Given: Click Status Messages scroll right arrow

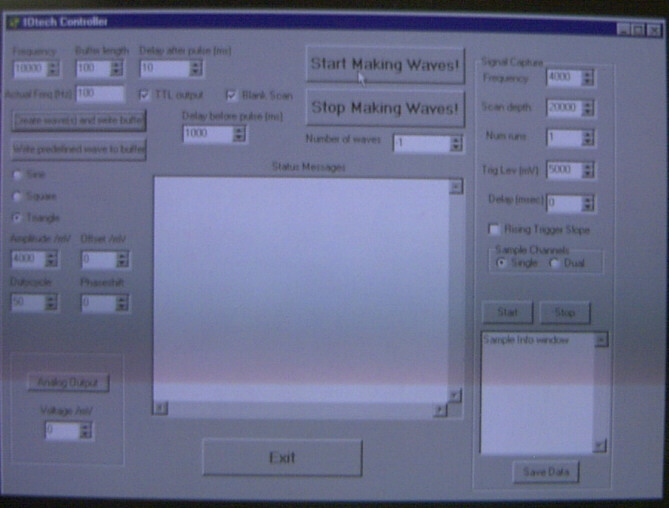Looking at the screenshot, I should tap(440, 410).
